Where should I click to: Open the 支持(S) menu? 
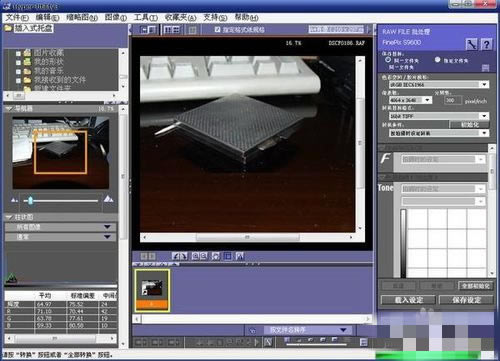[x=215, y=17]
